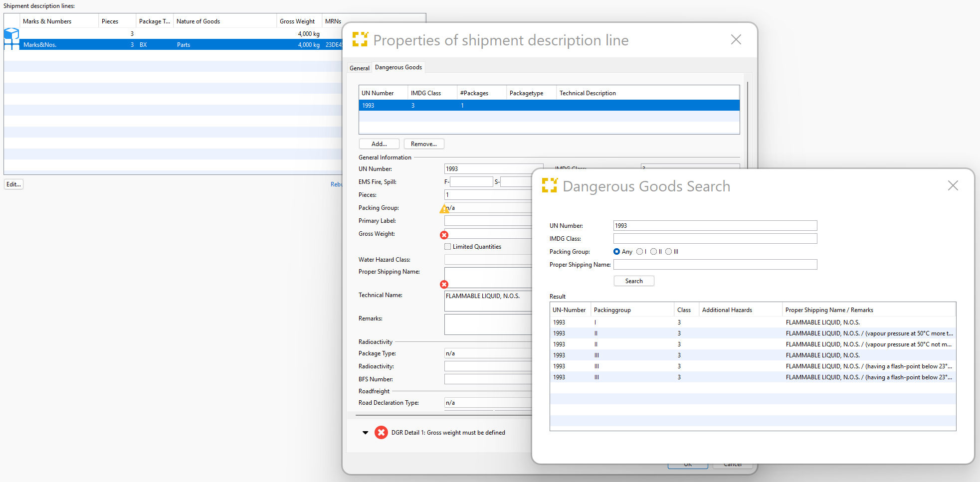
Task: Enable the Limited Quantities checkbox
Action: [447, 247]
